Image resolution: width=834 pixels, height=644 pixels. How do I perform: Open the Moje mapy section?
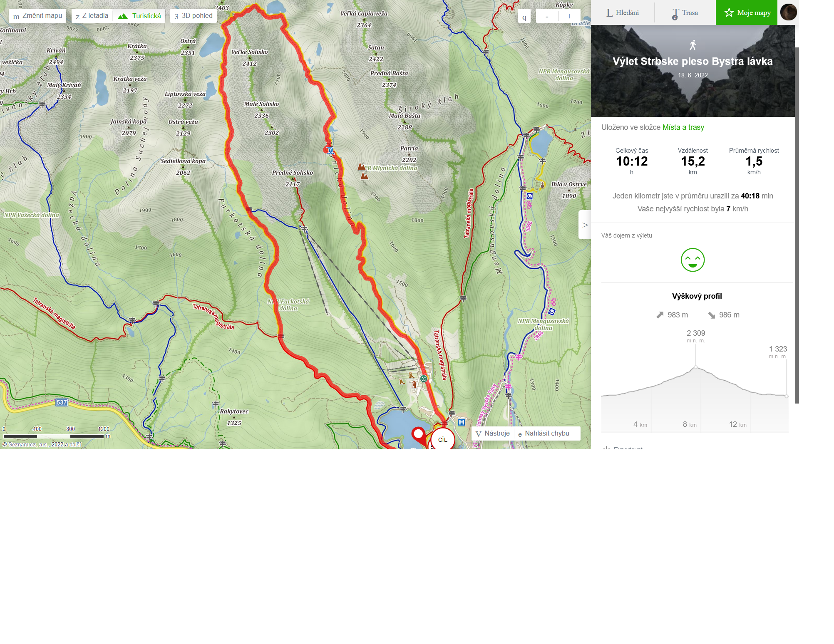[x=747, y=12]
